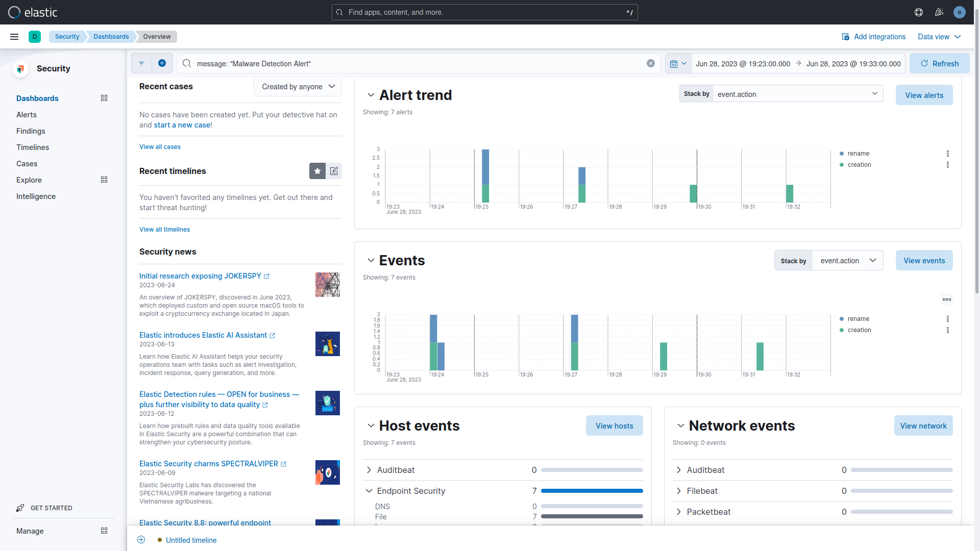Open the hamburger navigation menu
Screen dimensions: 980x551
[x=14, y=37]
